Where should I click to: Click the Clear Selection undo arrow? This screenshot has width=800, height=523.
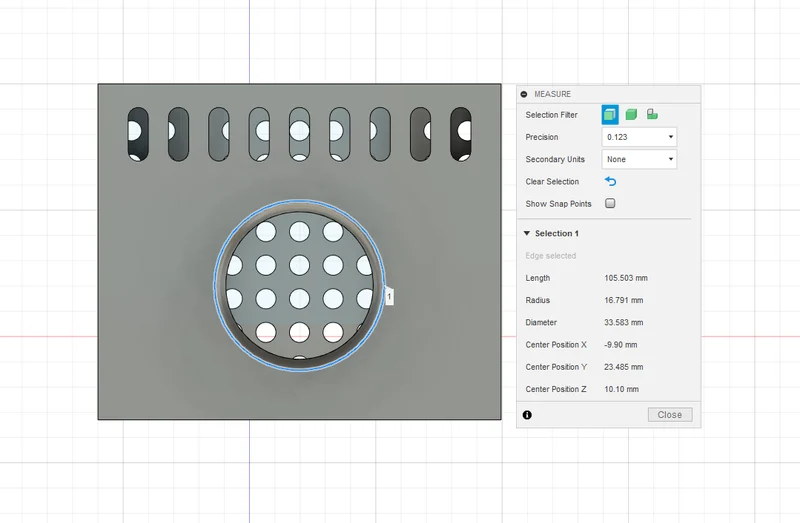[610, 181]
